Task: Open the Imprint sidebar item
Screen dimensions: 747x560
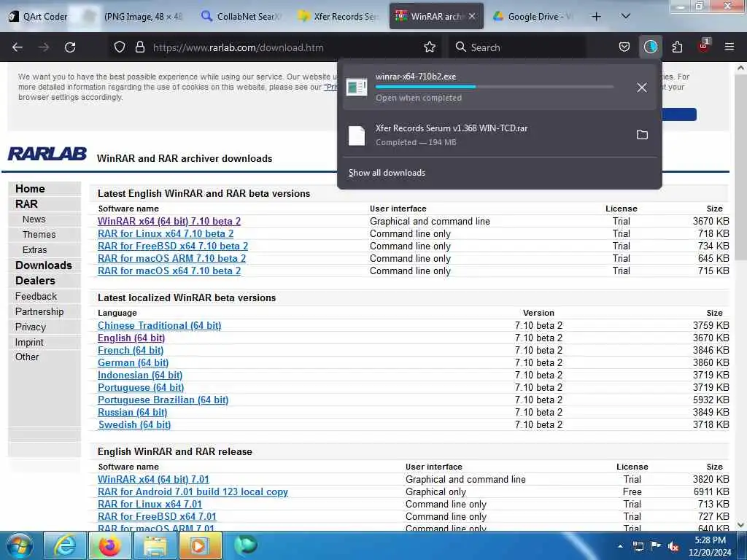Action: (x=29, y=343)
